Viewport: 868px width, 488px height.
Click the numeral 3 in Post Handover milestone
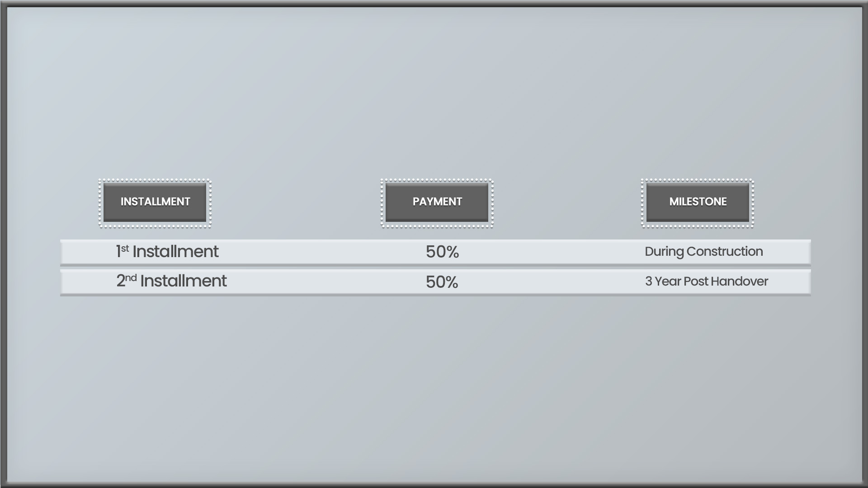tap(648, 281)
